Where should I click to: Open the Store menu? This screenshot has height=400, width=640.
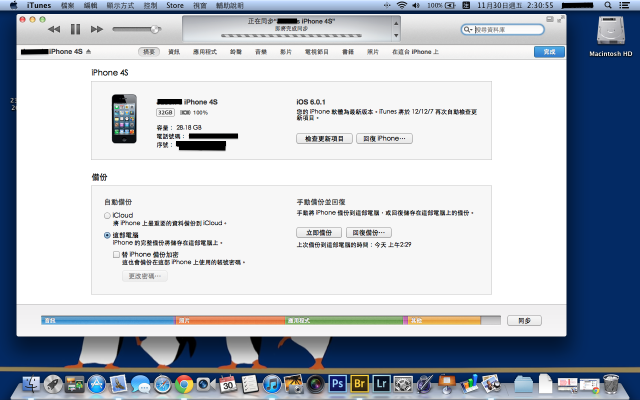175,5
